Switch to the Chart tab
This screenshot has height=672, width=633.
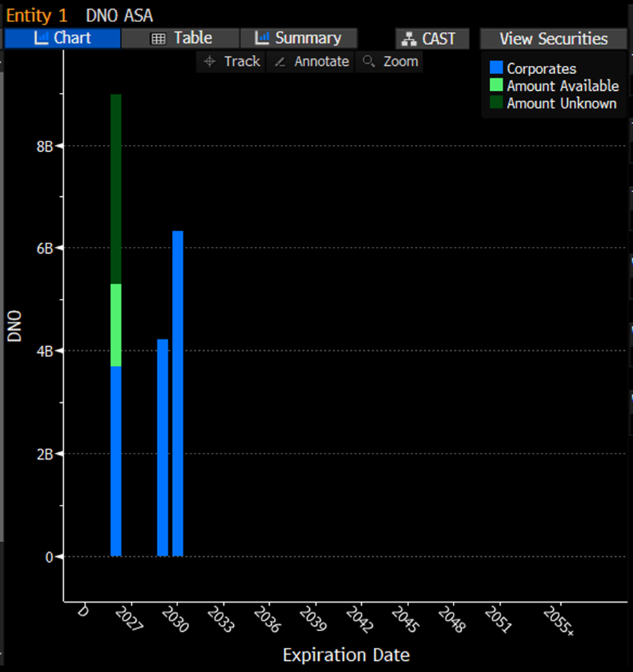pyautogui.click(x=62, y=39)
